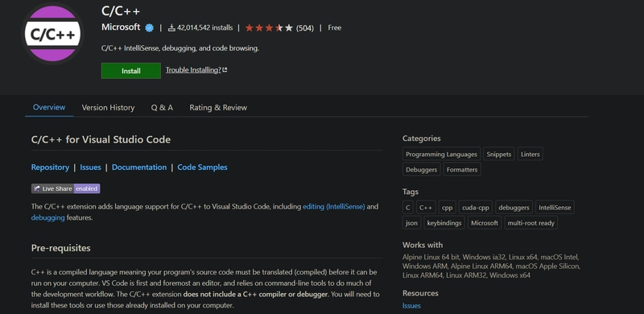The image size is (644, 314).
Task: Click the Tags heading
Action: point(411,192)
